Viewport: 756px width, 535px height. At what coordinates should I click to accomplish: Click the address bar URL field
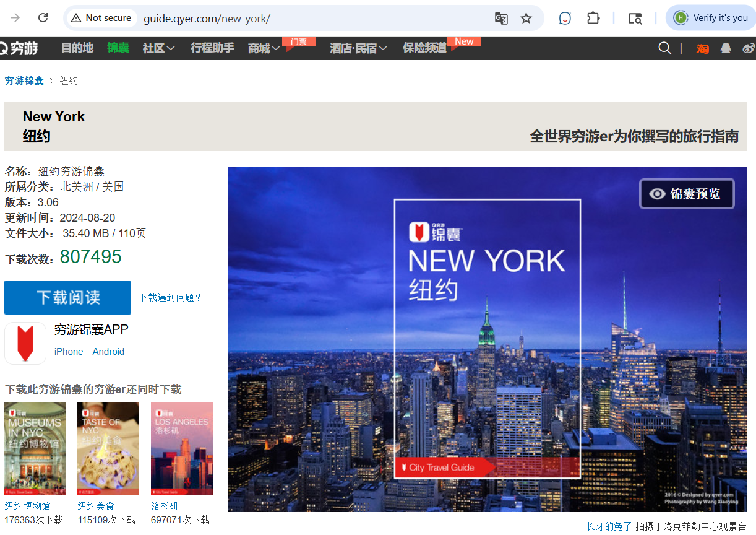coord(309,19)
